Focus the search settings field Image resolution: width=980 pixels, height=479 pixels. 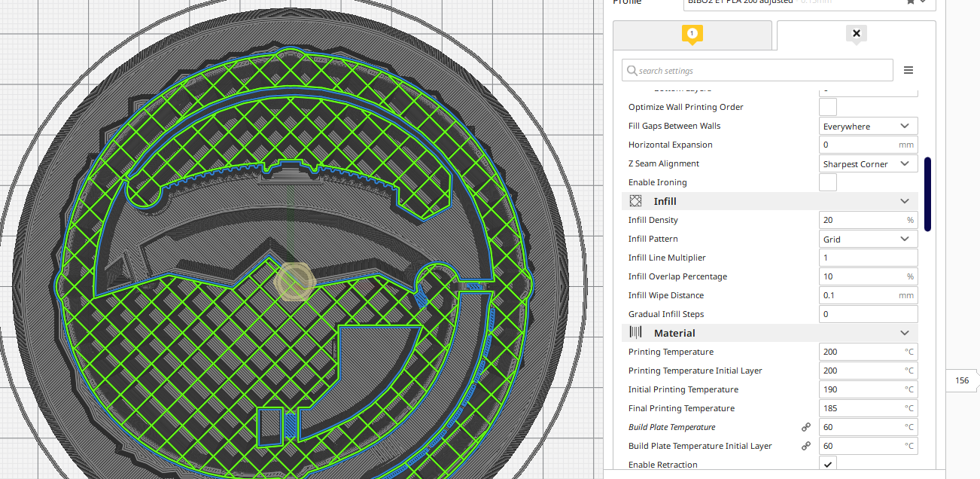click(x=757, y=70)
